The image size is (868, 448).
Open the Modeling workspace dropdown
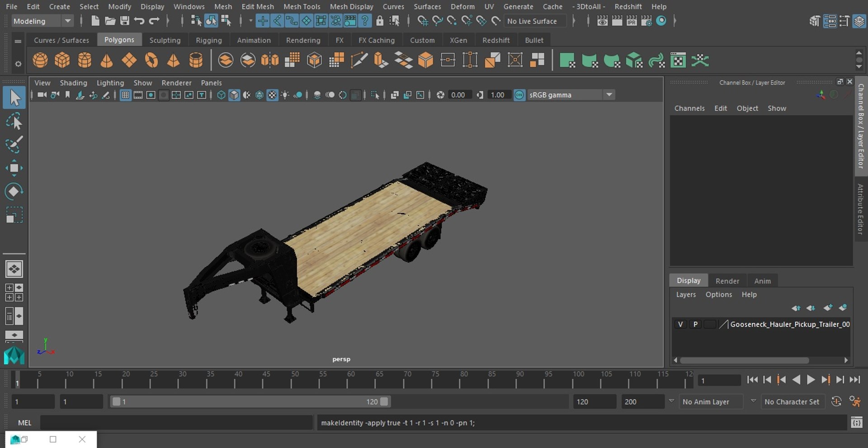42,21
